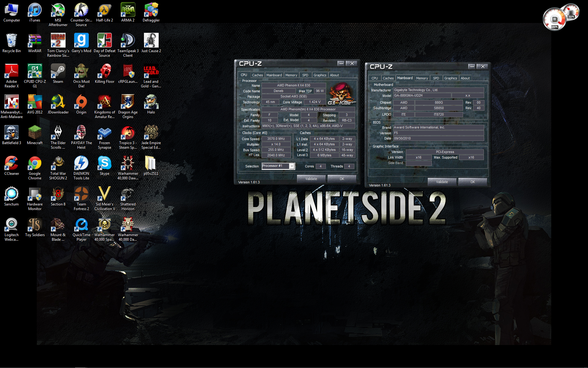Click OK in right CPU-Z window
This screenshot has width=588, height=368.
point(473,182)
